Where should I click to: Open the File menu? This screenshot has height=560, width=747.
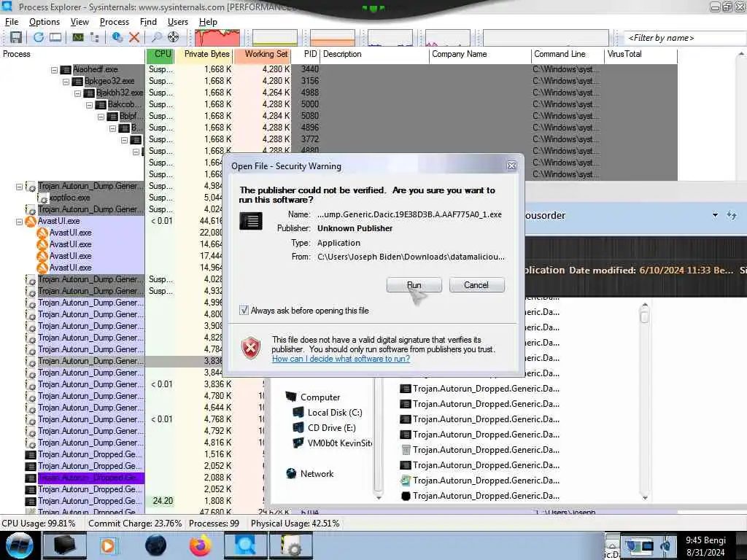[x=12, y=22]
